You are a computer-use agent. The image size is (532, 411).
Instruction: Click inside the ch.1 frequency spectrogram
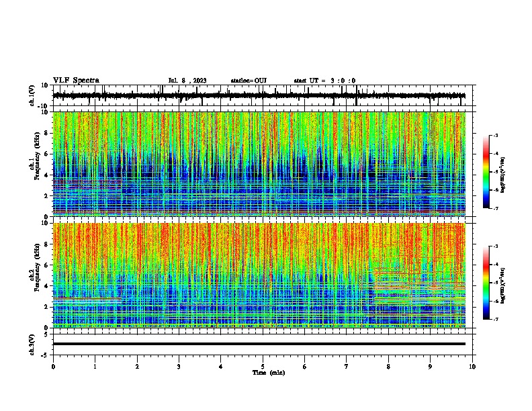(x=259, y=164)
